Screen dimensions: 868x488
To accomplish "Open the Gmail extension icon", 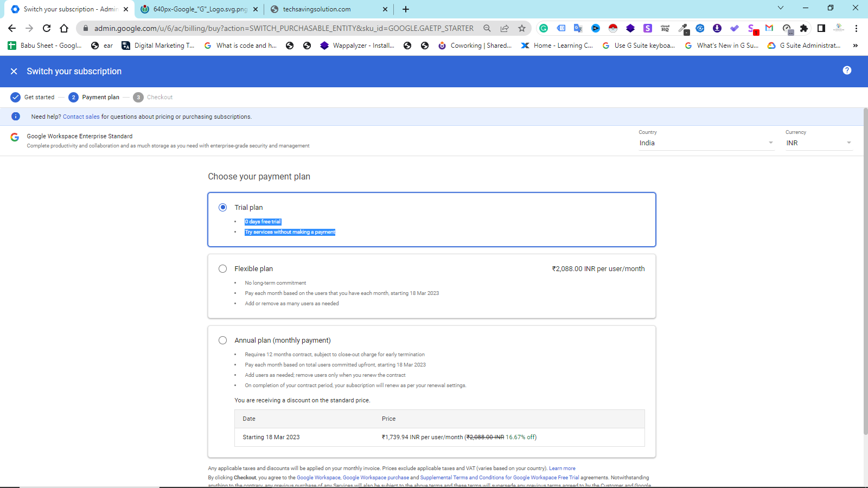I will [x=769, y=28].
